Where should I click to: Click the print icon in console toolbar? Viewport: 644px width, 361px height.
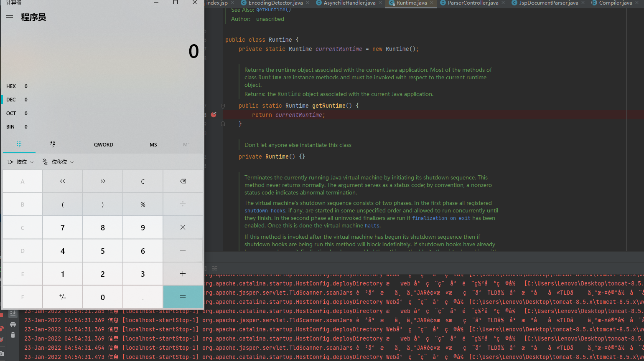(x=13, y=324)
